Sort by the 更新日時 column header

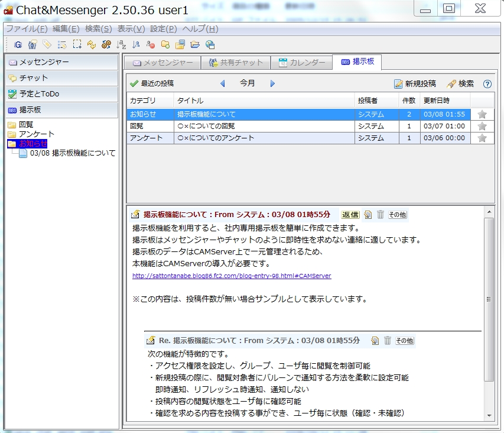pyautogui.click(x=445, y=101)
